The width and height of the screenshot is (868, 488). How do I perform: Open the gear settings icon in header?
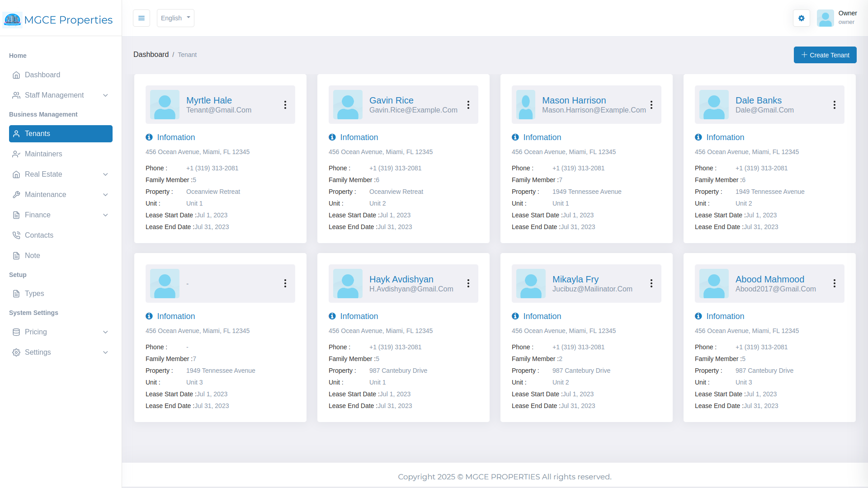click(x=801, y=18)
